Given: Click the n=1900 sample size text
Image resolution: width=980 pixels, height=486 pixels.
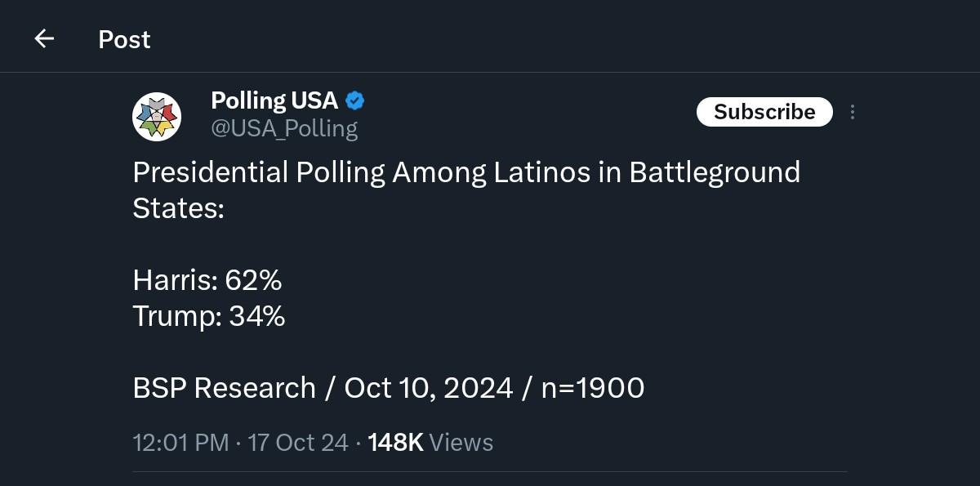Looking at the screenshot, I should pyautogui.click(x=593, y=388).
